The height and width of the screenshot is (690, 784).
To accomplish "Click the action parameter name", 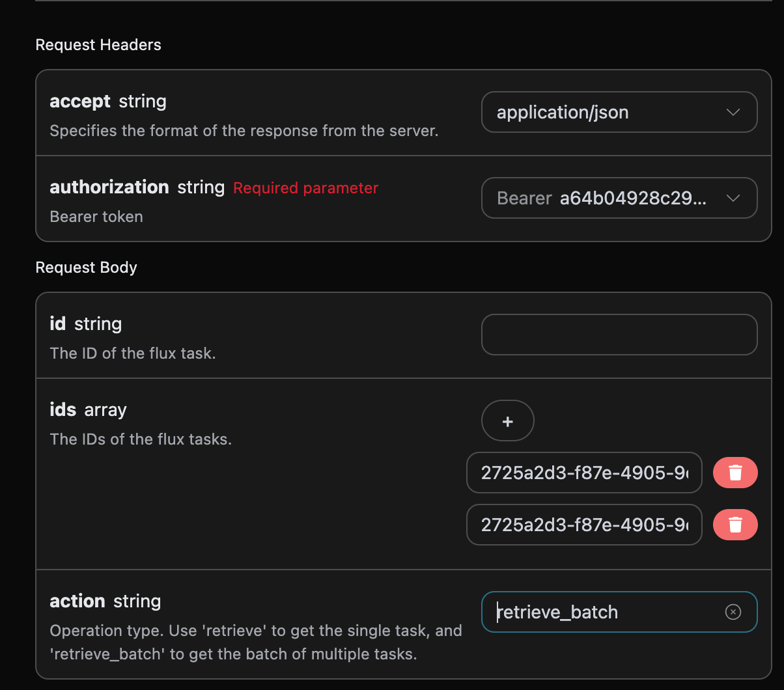I will point(77,601).
